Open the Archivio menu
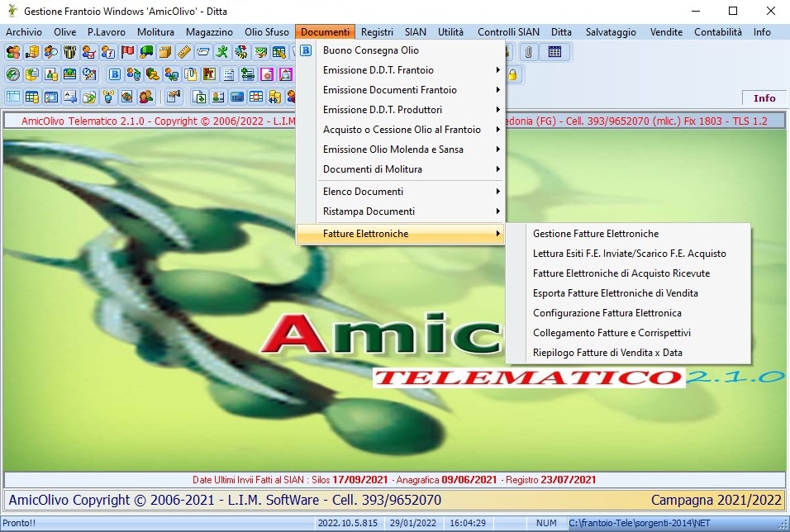The width and height of the screenshot is (790, 532). click(24, 31)
